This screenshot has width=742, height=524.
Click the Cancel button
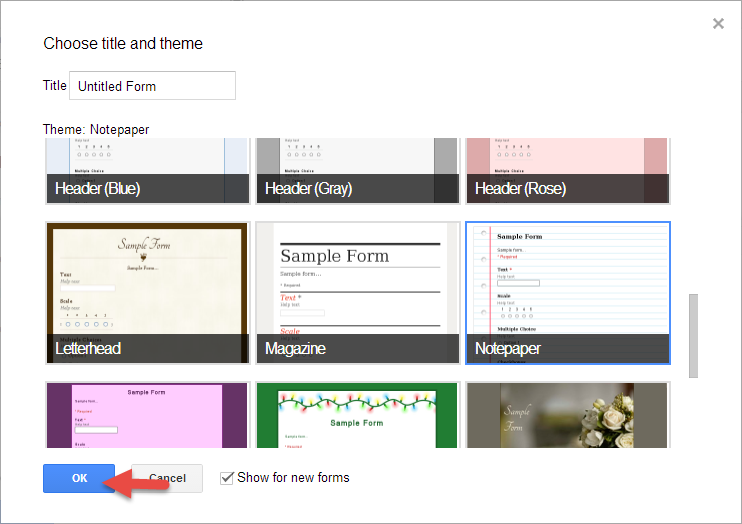tap(167, 479)
